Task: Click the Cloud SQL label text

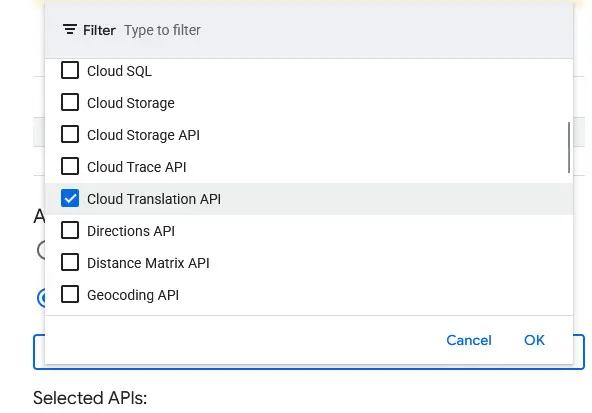Action: coord(119,71)
